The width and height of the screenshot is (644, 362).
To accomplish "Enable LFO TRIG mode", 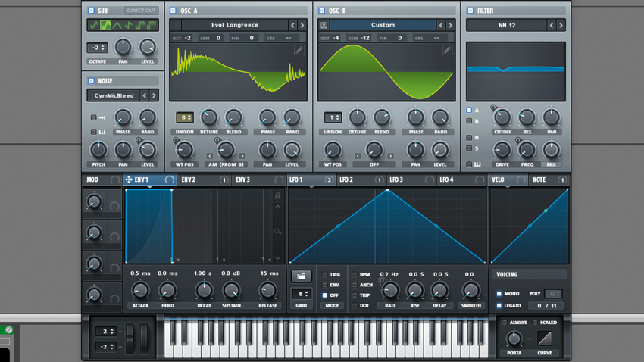I will click(x=324, y=275).
